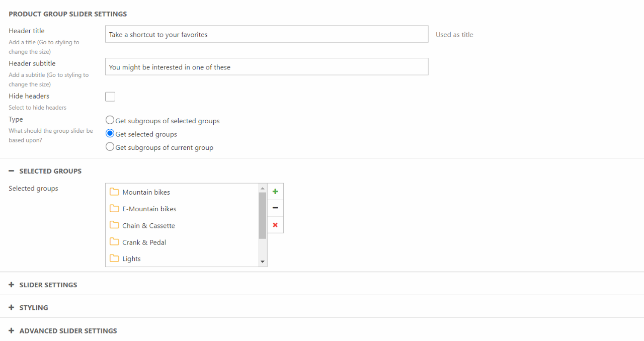Viewport: 644px width, 341px height.
Task: Click the Crank & Pedal folder icon
Action: 114,242
